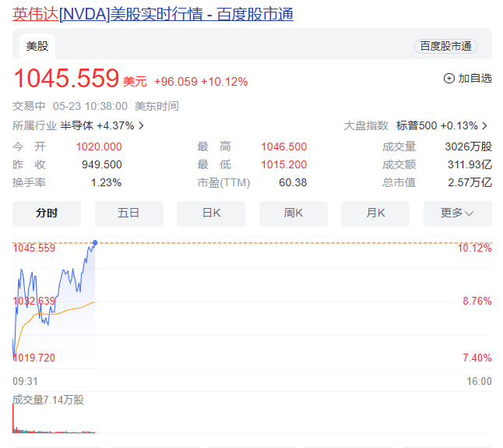503x448 pixels.
Task: Switch to 日K chart tab
Action: coord(211,213)
